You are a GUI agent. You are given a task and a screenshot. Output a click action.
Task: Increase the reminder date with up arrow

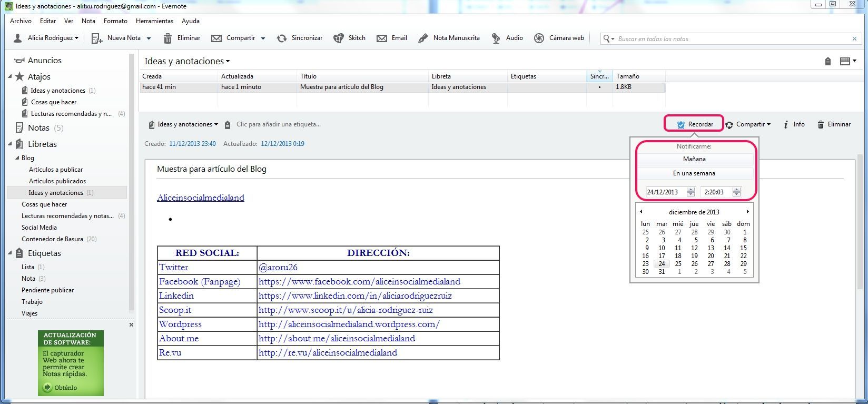[691, 190]
